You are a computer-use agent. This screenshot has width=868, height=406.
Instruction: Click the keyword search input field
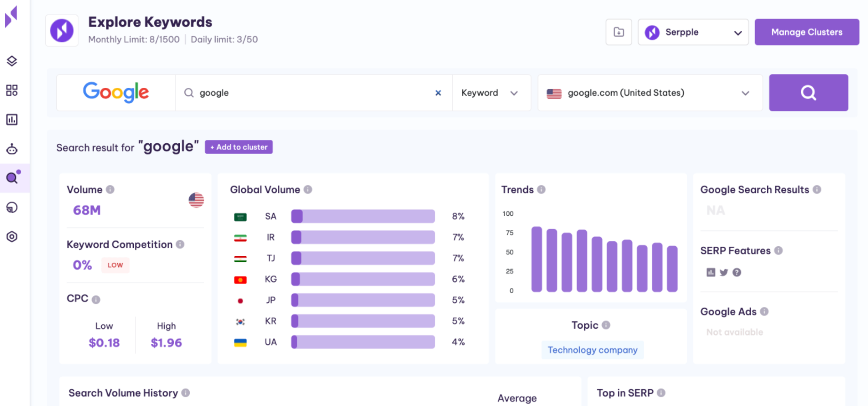pyautogui.click(x=314, y=93)
